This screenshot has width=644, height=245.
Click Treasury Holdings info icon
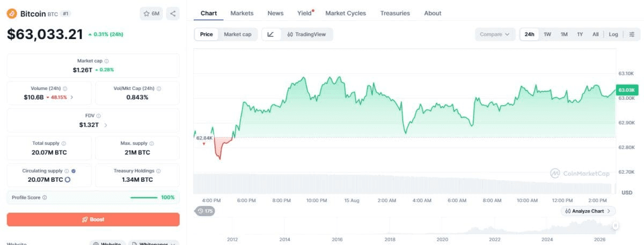pyautogui.click(x=159, y=171)
